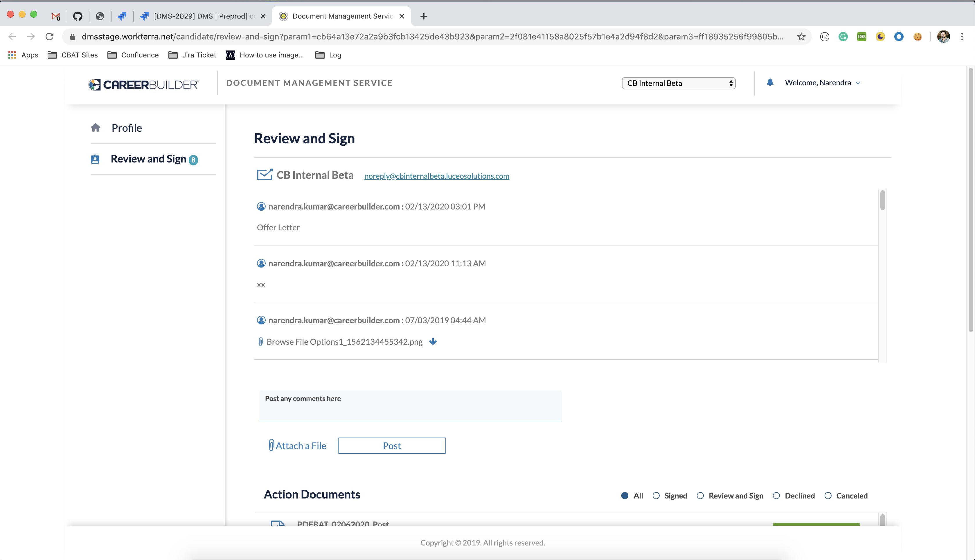Open the Log bookmark folder
This screenshot has width=975, height=560.
coord(328,55)
